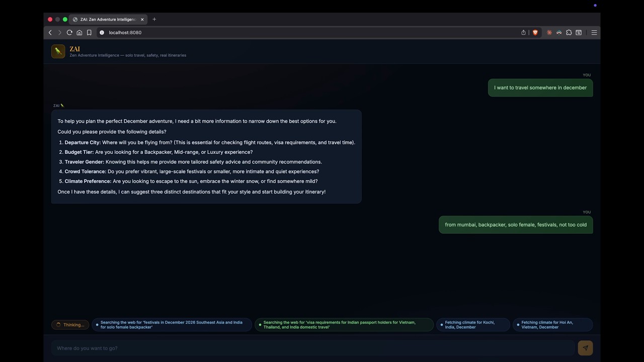This screenshot has width=644, height=362.
Task: Go back to the previous page
Action: pos(50,33)
